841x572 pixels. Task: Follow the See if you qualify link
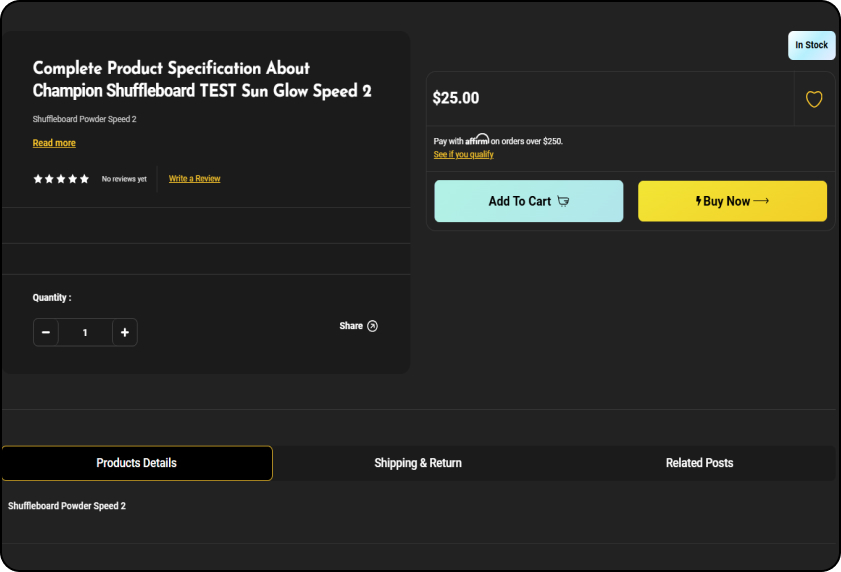(x=463, y=155)
